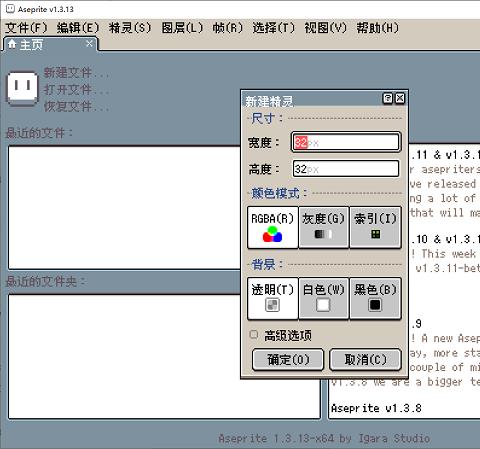This screenshot has width=480, height=449.
Task: Select 索引(I) indexed color mode
Action: (375, 227)
